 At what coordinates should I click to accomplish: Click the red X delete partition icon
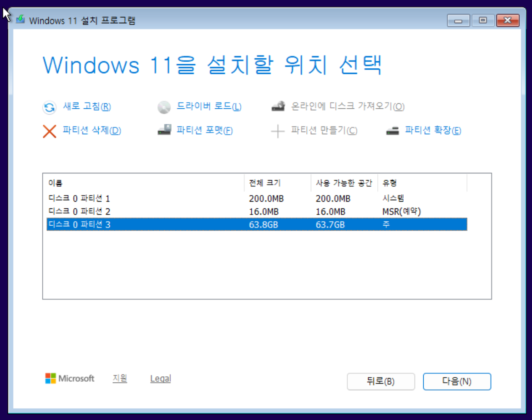[50, 132]
